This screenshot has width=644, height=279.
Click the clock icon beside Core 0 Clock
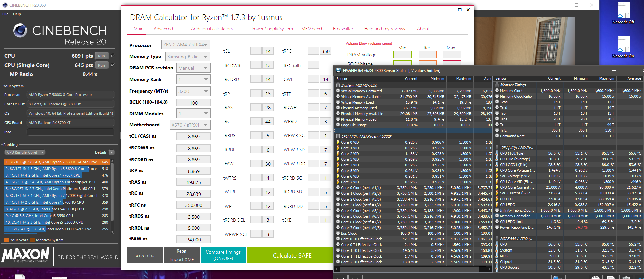coord(338,188)
